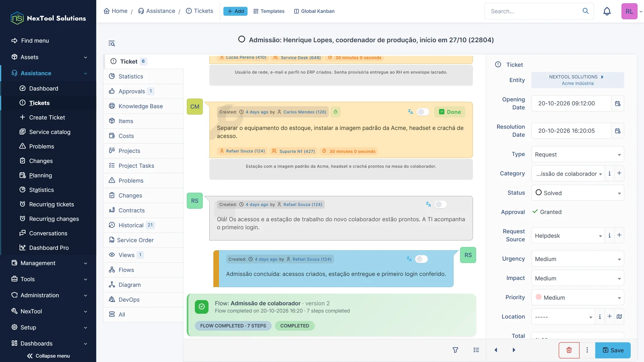
Task: Open the Status Solved dropdown
Action: point(578,193)
